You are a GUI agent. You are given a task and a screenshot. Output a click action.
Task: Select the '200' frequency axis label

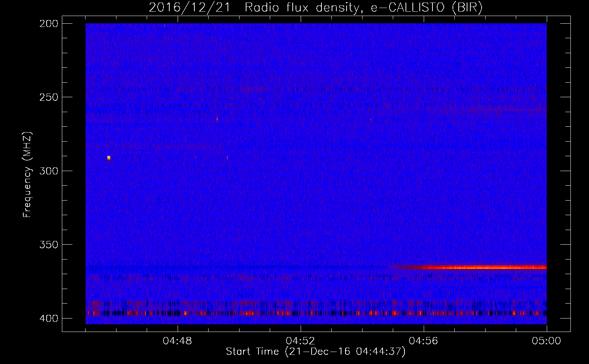click(48, 24)
